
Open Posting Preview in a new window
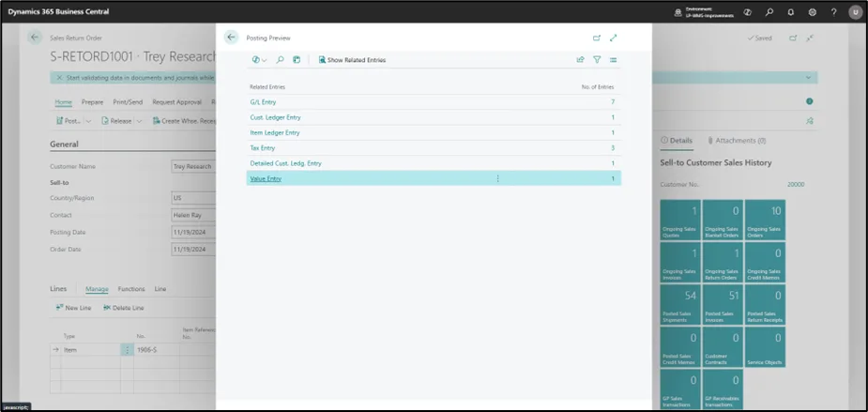(596, 38)
